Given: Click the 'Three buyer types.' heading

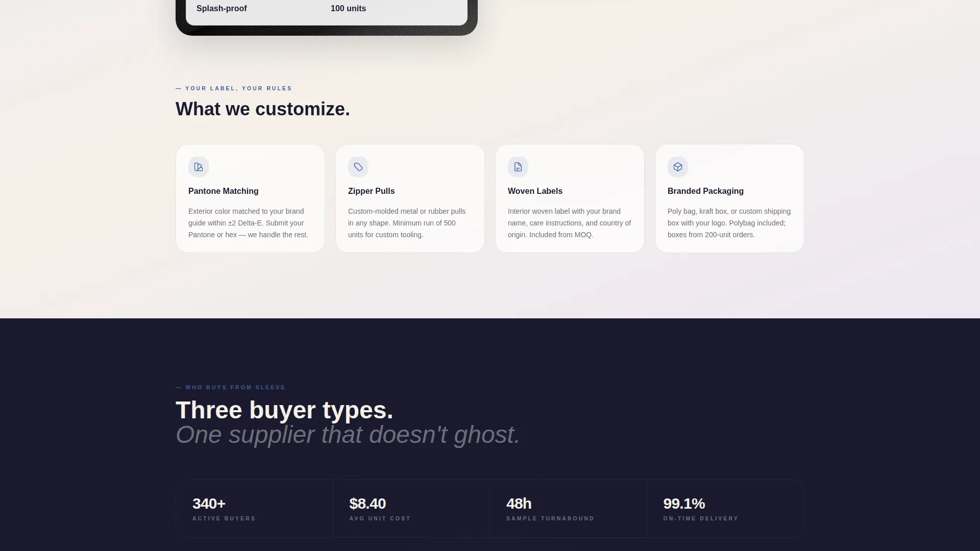Looking at the screenshot, I should pos(284,410).
